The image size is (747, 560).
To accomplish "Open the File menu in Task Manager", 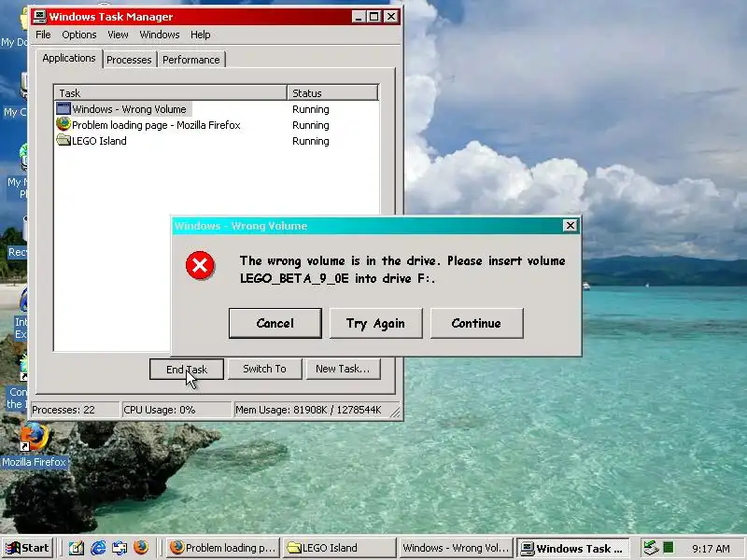I will (x=43, y=35).
